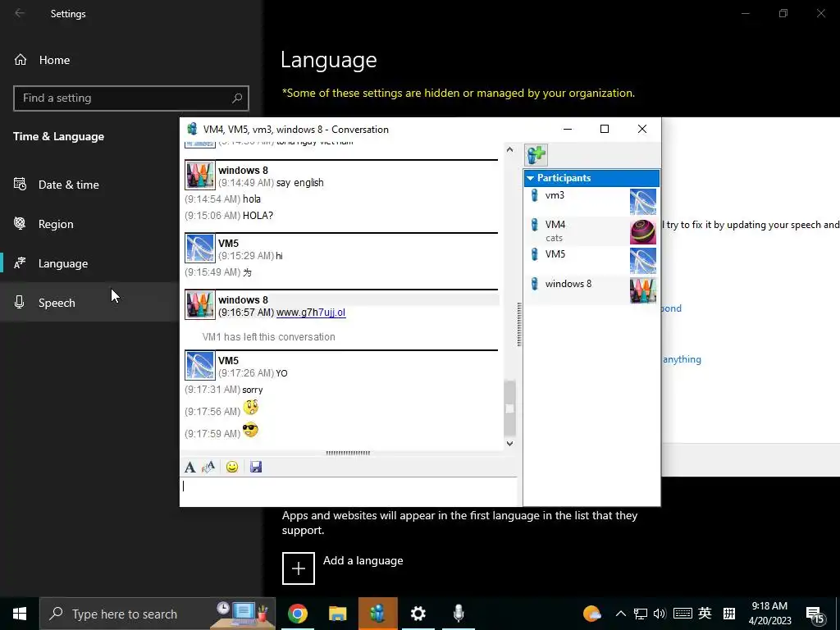
Task: Click the search magnifier in Find a setting
Action: [x=237, y=98]
